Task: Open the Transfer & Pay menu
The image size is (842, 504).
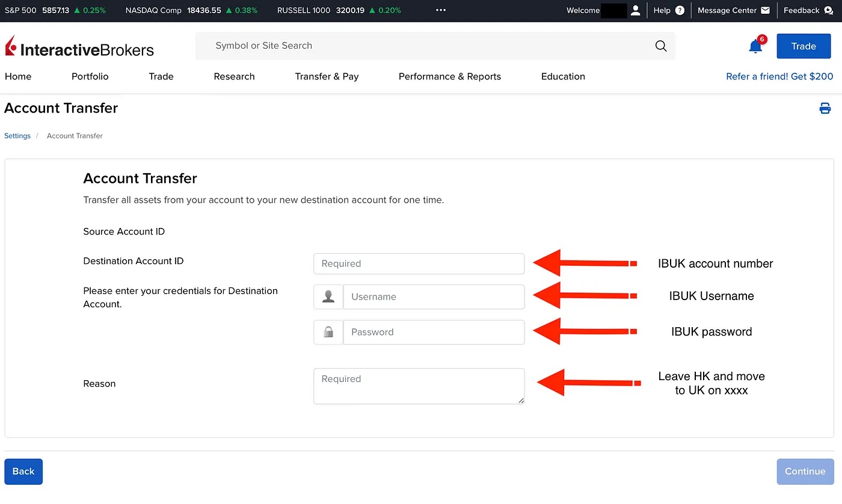Action: (x=327, y=76)
